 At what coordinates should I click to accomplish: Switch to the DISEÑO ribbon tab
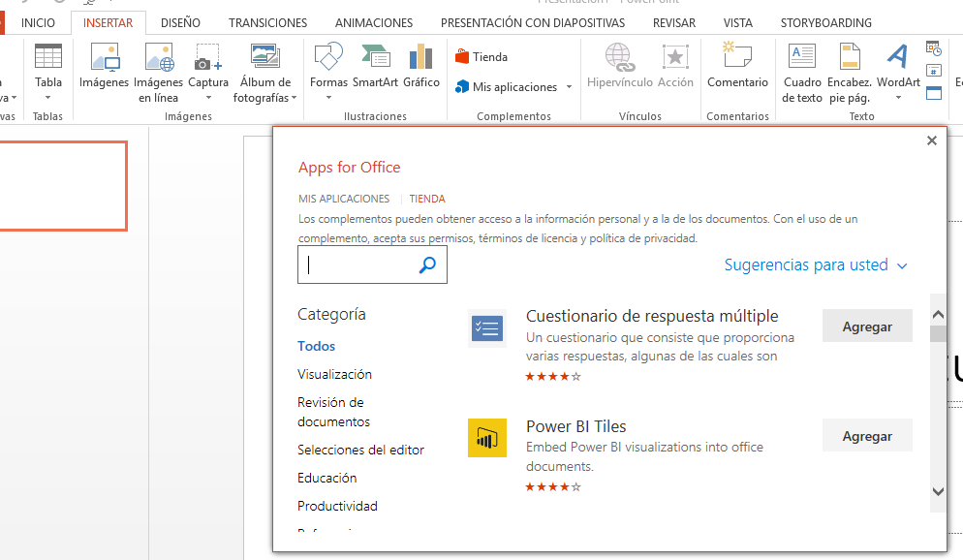pyautogui.click(x=180, y=23)
